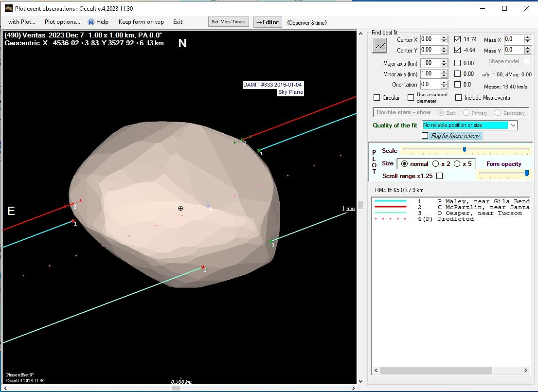Click the Keep form on top menu item

pyautogui.click(x=141, y=22)
